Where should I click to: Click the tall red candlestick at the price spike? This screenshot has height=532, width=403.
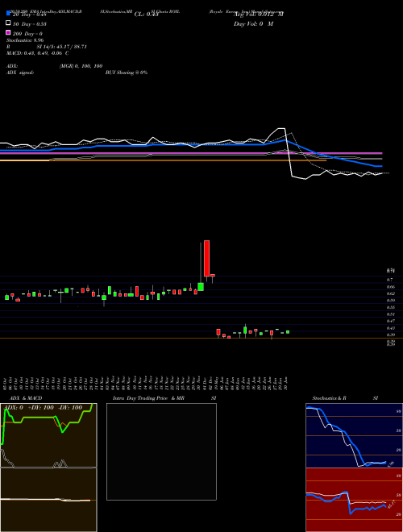click(206, 259)
